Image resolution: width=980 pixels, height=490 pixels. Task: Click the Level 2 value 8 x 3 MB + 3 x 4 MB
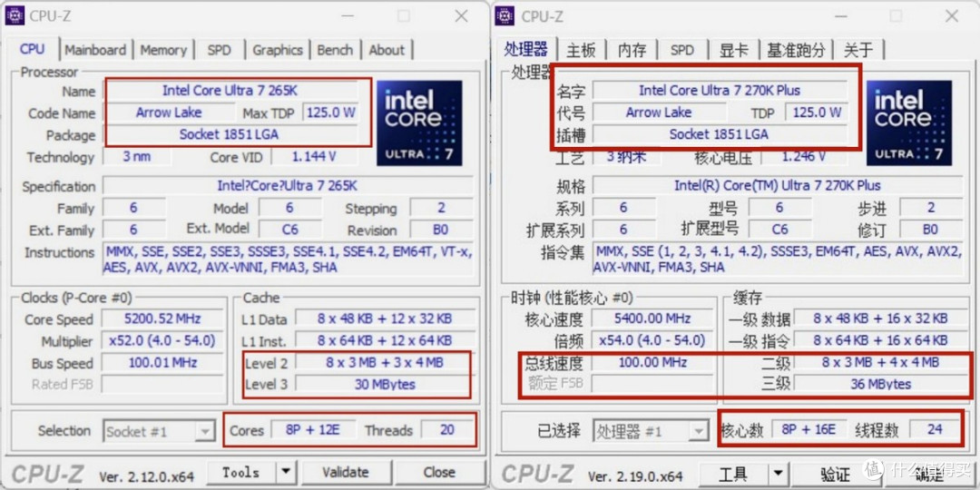click(x=385, y=362)
